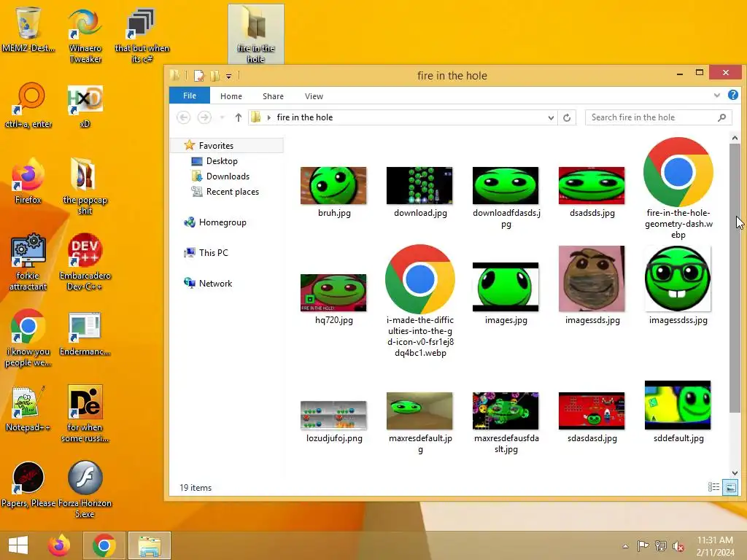747x560 pixels.
Task: Click the network tray icon
Action: [x=661, y=546]
